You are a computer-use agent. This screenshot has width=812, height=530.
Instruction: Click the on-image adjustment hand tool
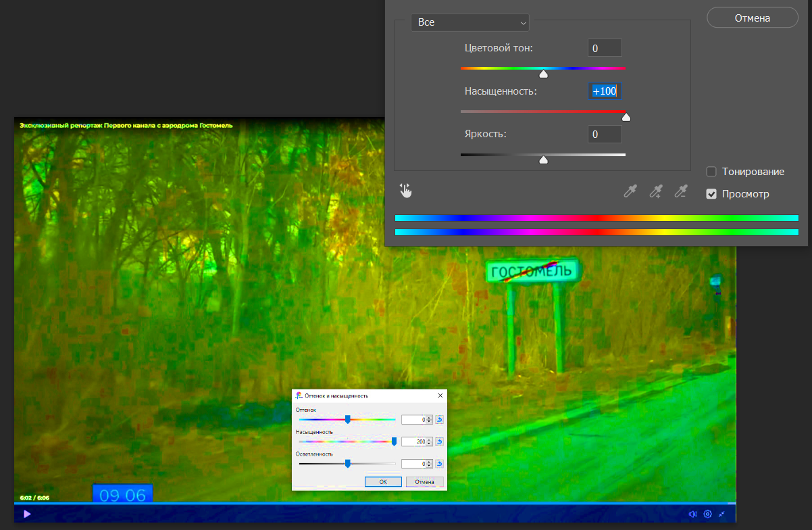(x=405, y=191)
